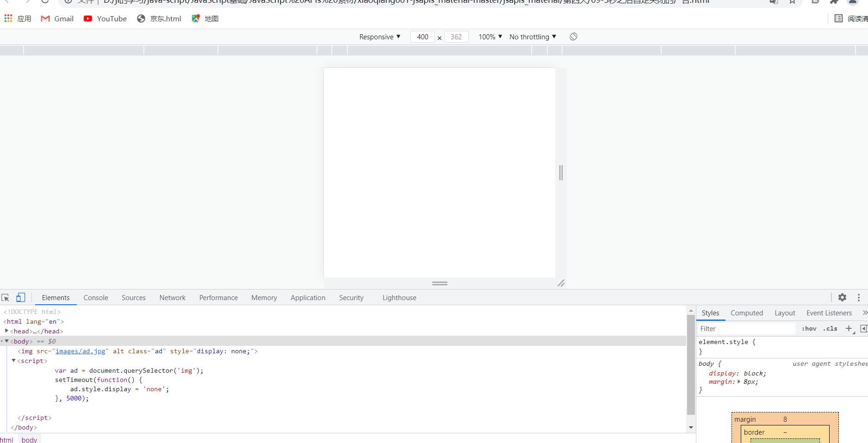The width and height of the screenshot is (868, 443).
Task: Switch to the Performance tab
Action: point(218,298)
